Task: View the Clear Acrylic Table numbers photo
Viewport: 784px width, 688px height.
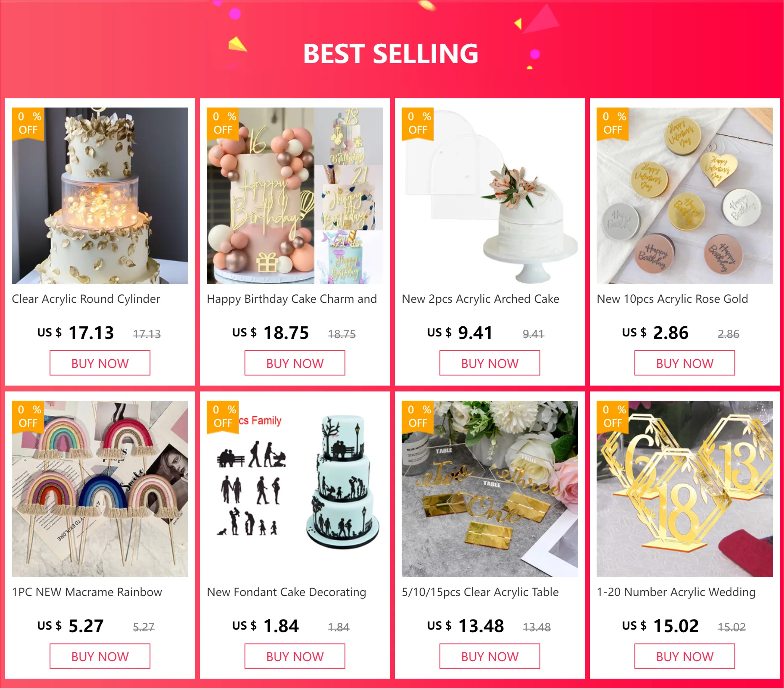Action: pos(490,489)
